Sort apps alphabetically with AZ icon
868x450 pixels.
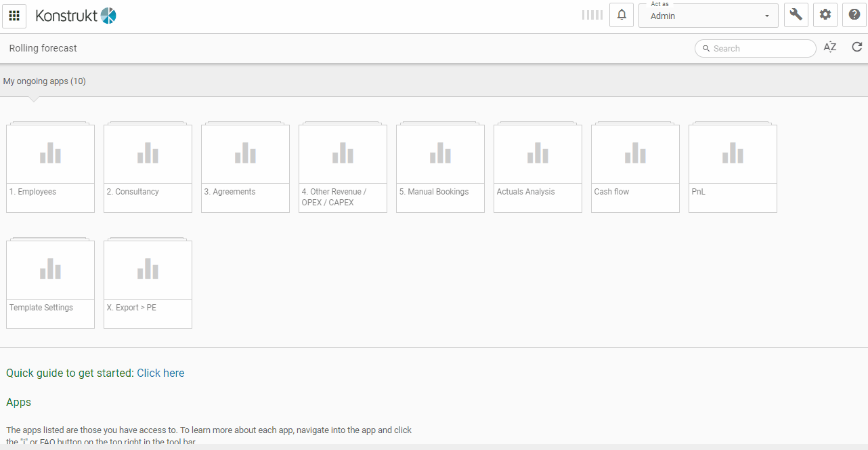point(829,47)
